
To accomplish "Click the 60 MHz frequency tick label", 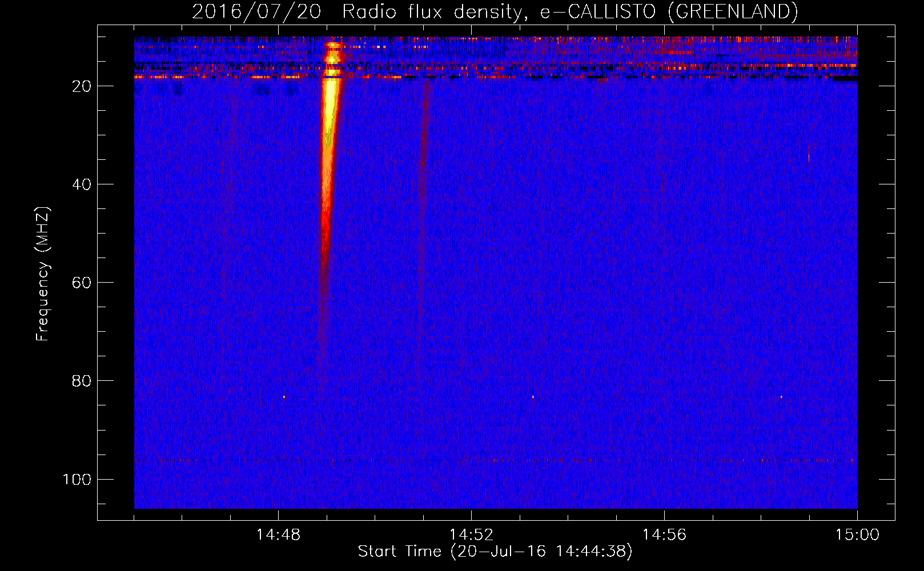I will [82, 283].
